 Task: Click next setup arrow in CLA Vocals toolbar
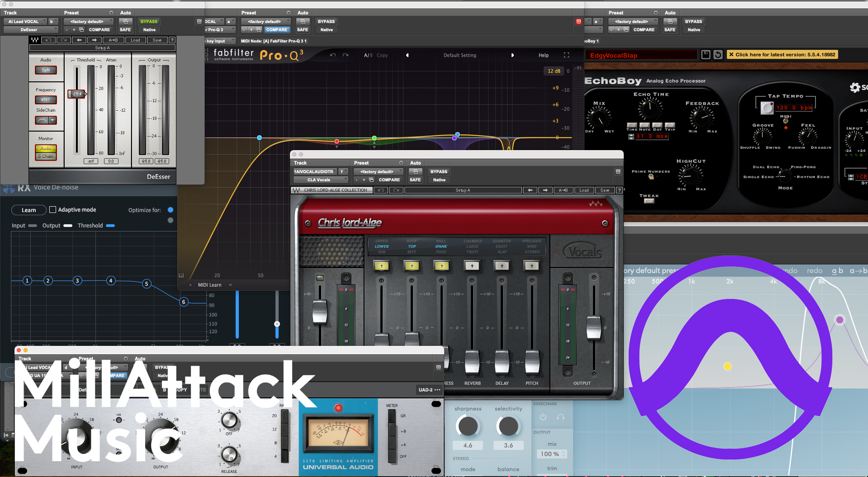point(545,190)
